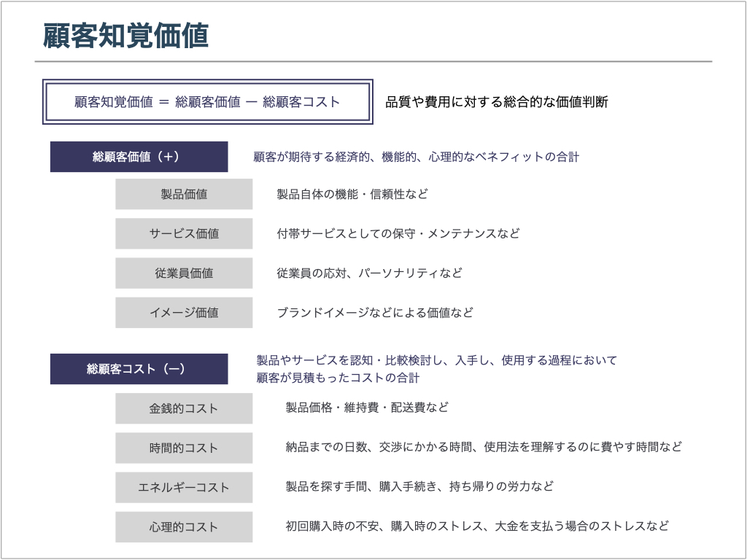The image size is (747, 560).
Task: Click the description 顧客が期待する経済的、機能的、心理的なベネフィットの合計
Action: point(417,157)
